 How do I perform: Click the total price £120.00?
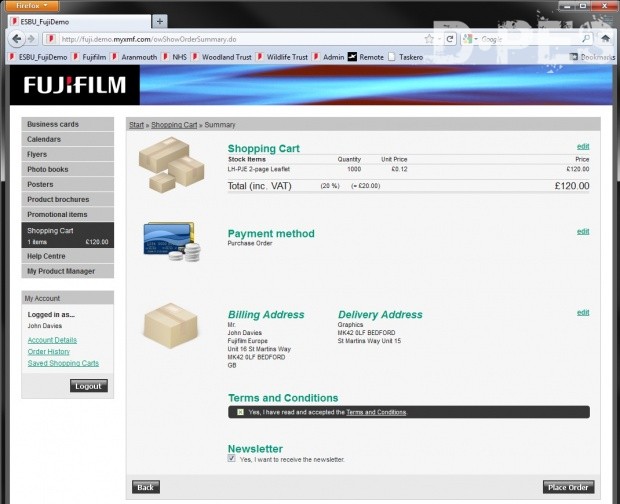pos(572,186)
